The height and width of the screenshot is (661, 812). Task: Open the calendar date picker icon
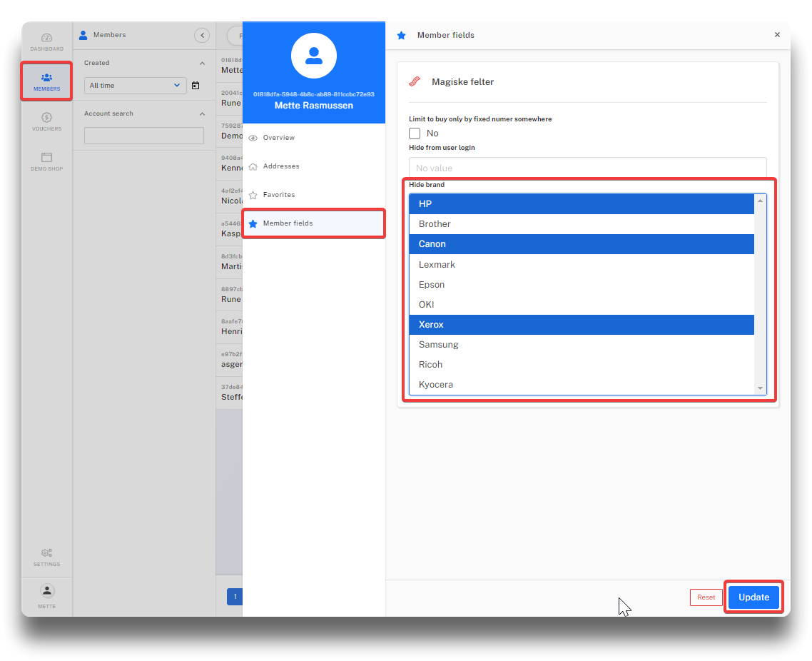(196, 86)
